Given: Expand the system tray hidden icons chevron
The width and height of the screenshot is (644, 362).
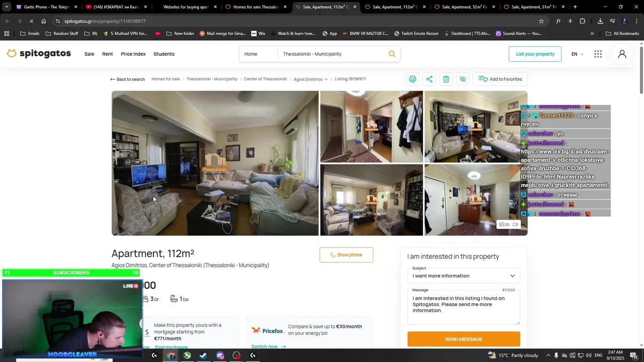Looking at the screenshot, I should coord(548,355).
